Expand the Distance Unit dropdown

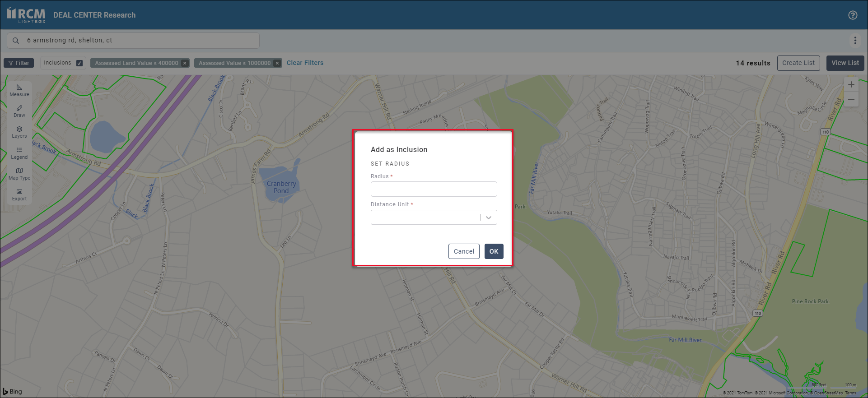488,218
